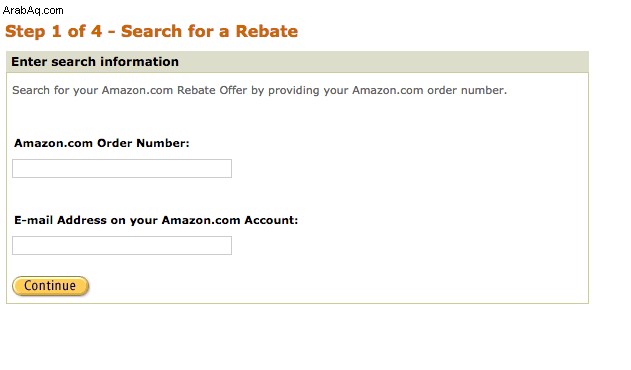Select the "Step 1 of 4" heading text

54,31
